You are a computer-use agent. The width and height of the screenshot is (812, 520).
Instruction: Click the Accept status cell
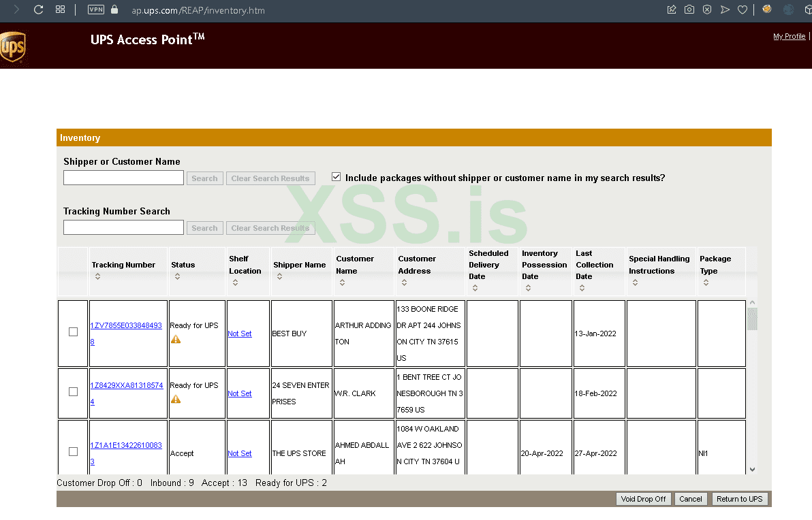(x=198, y=448)
